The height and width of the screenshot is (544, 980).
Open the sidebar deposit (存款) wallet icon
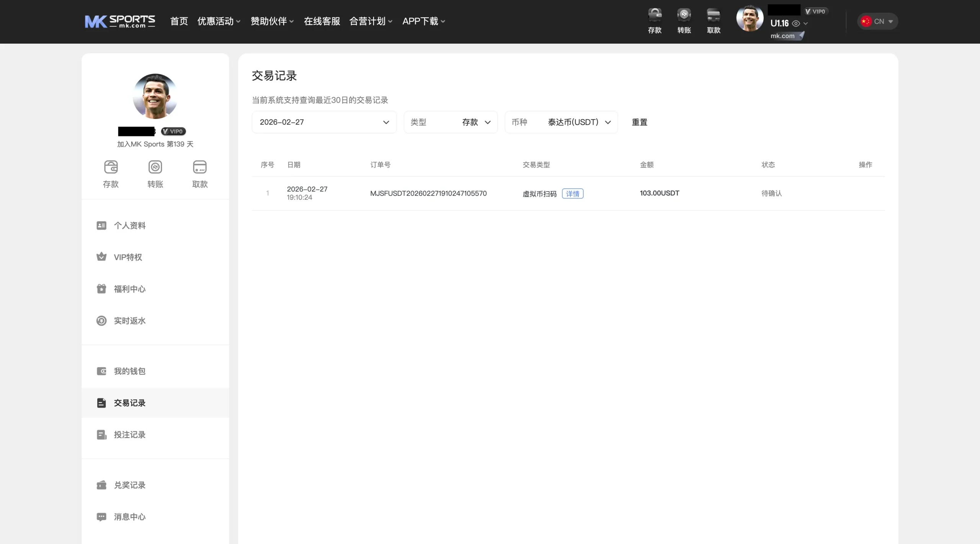point(111,167)
